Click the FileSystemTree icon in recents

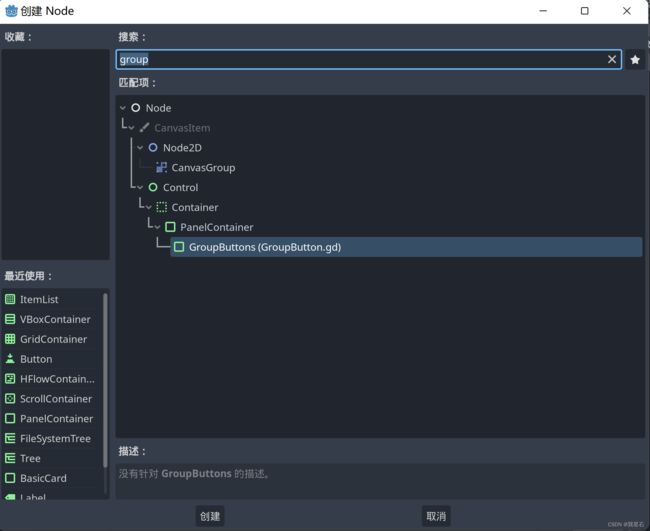tap(10, 439)
